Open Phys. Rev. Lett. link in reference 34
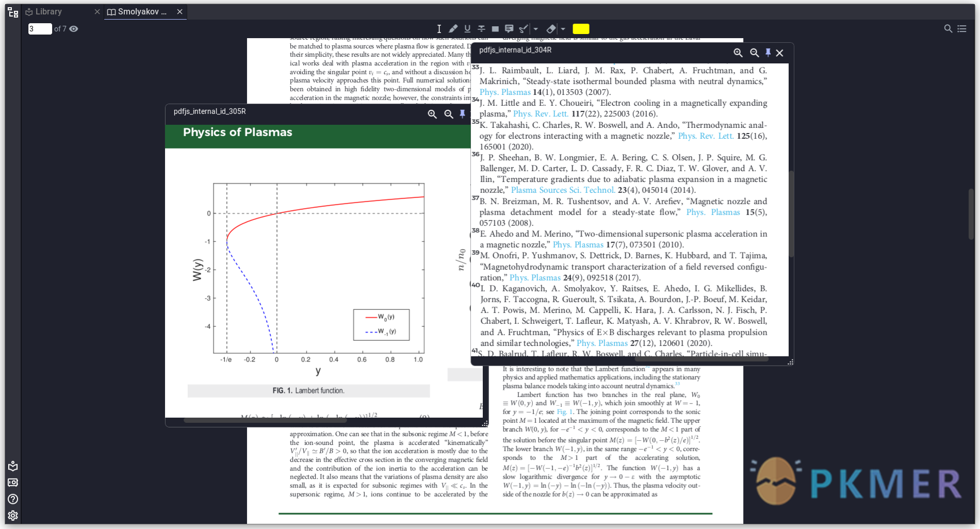980x529 pixels. point(541,114)
